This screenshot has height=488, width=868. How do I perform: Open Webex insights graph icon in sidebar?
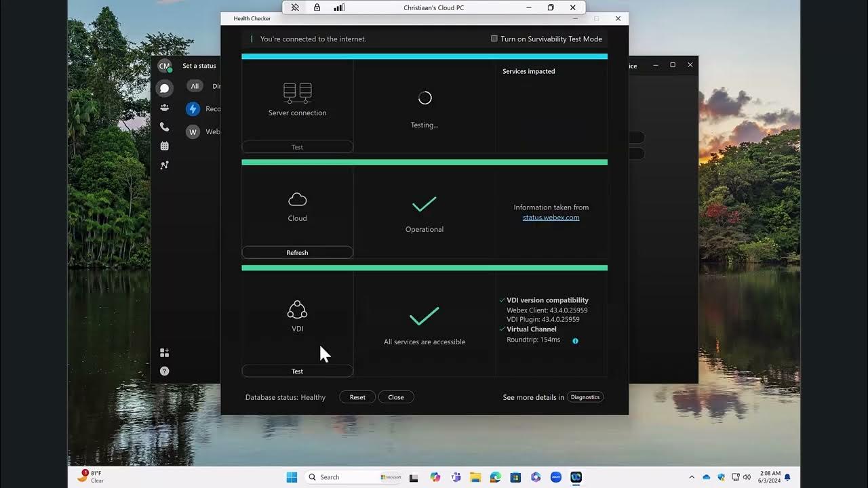[x=164, y=165]
